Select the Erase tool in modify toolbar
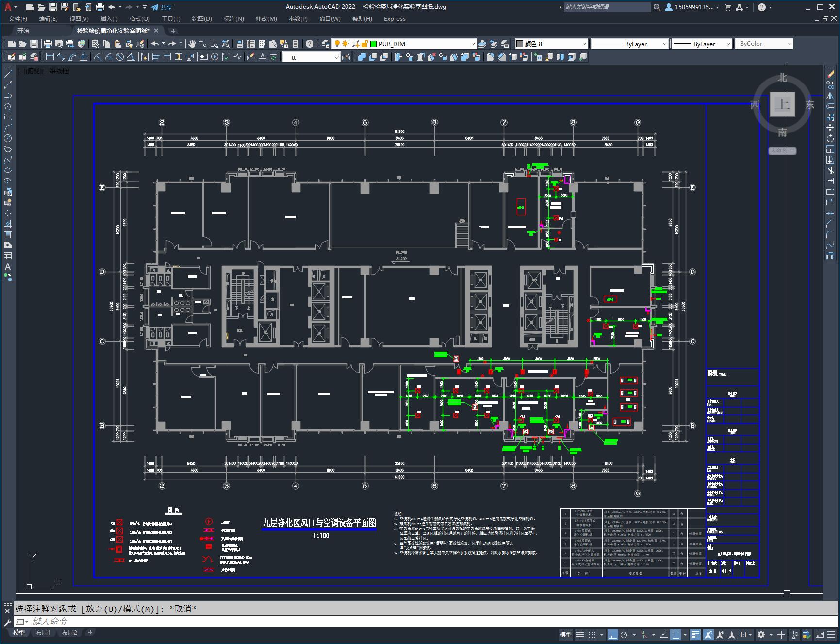Viewport: 840px width, 644px height. pos(830,75)
